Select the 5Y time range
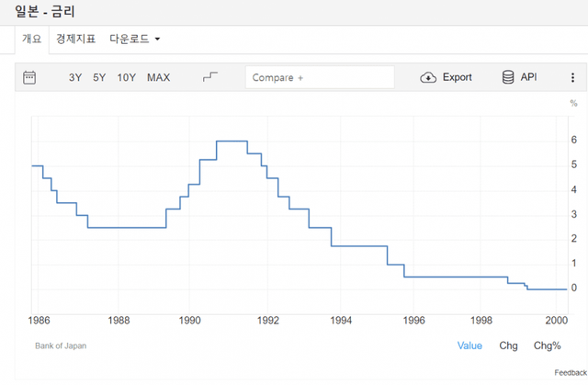 pyautogui.click(x=99, y=77)
